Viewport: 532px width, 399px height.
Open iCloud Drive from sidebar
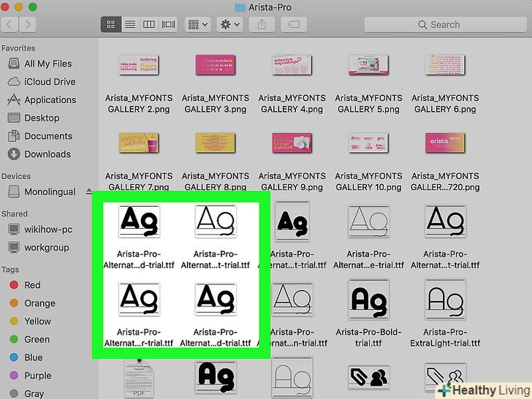pyautogui.click(x=50, y=82)
